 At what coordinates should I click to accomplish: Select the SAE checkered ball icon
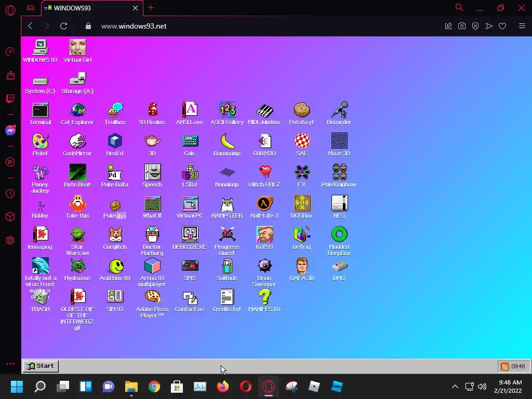pyautogui.click(x=302, y=145)
